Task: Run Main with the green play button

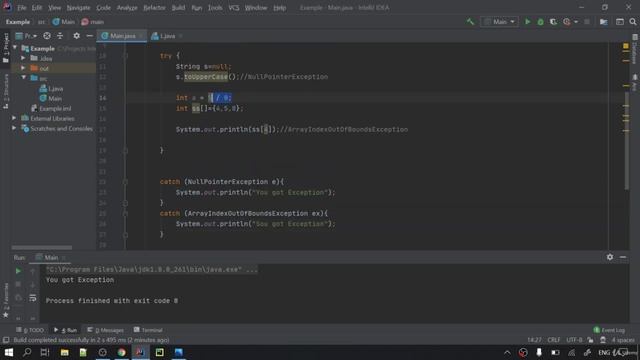Action: (527, 22)
